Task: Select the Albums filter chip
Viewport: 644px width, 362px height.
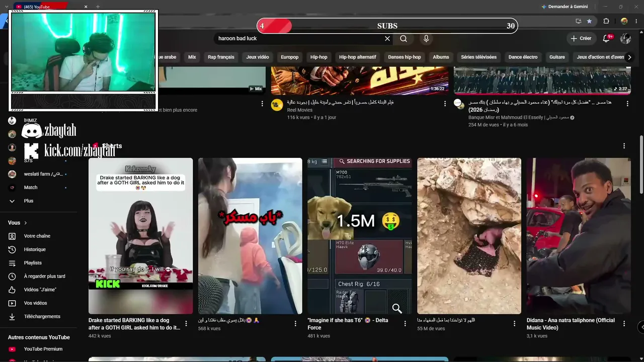Action: 441,57
